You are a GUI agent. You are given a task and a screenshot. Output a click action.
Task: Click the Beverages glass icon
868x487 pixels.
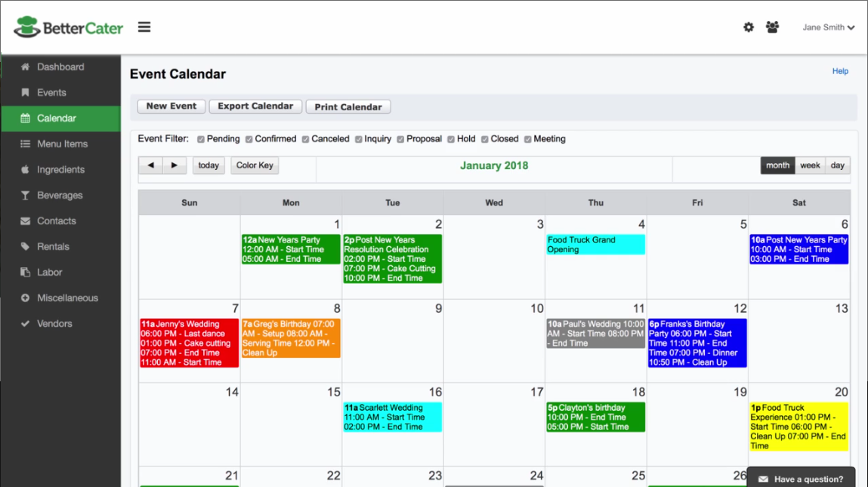point(25,196)
